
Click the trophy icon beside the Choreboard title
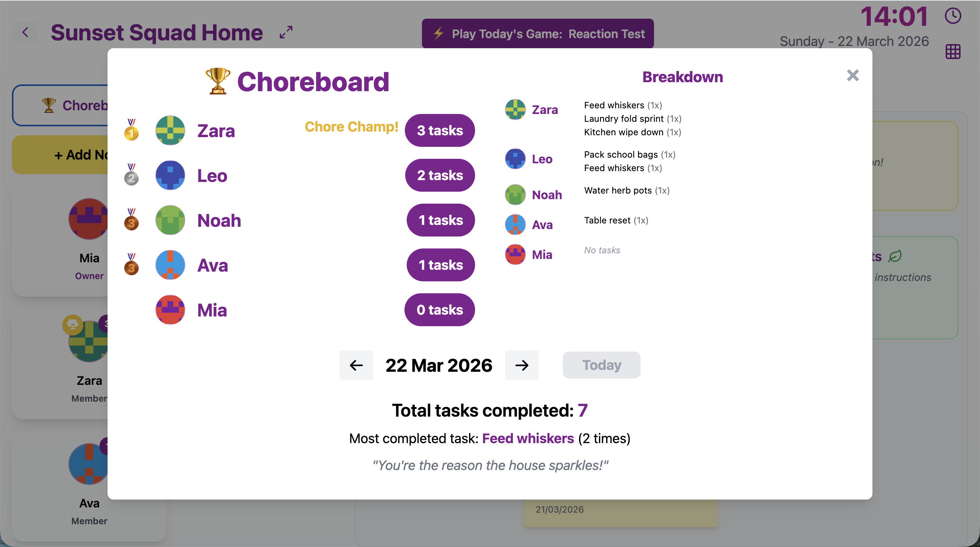[217, 81]
